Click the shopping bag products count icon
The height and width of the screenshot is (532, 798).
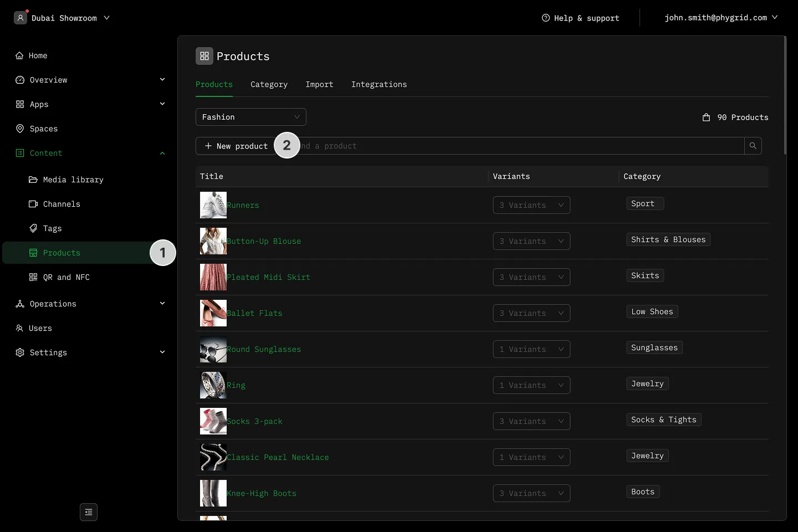pos(706,117)
